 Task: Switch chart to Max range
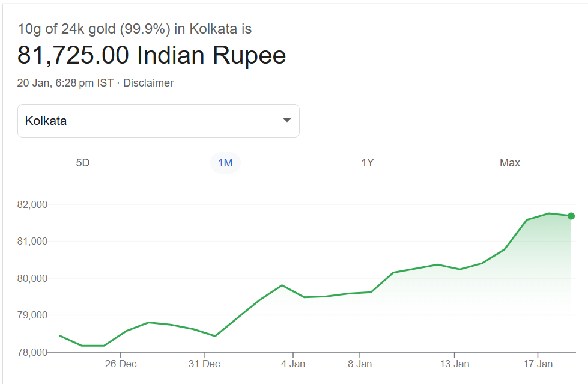coord(510,163)
